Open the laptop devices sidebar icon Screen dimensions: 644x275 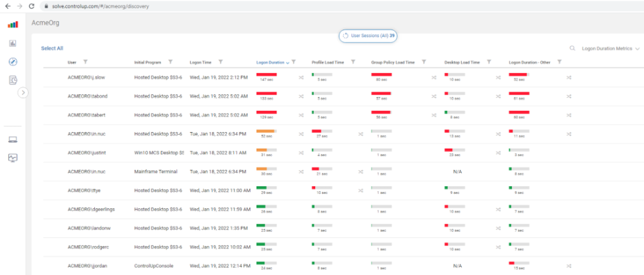point(13,140)
